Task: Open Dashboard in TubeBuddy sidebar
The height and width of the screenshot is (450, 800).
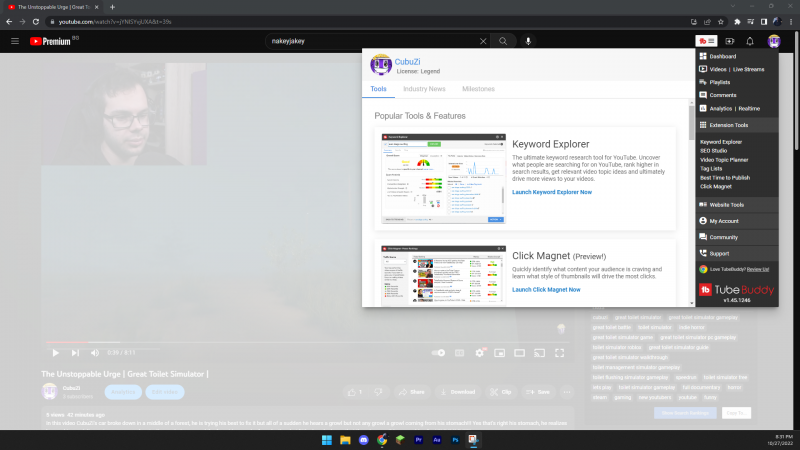Action: [x=722, y=56]
